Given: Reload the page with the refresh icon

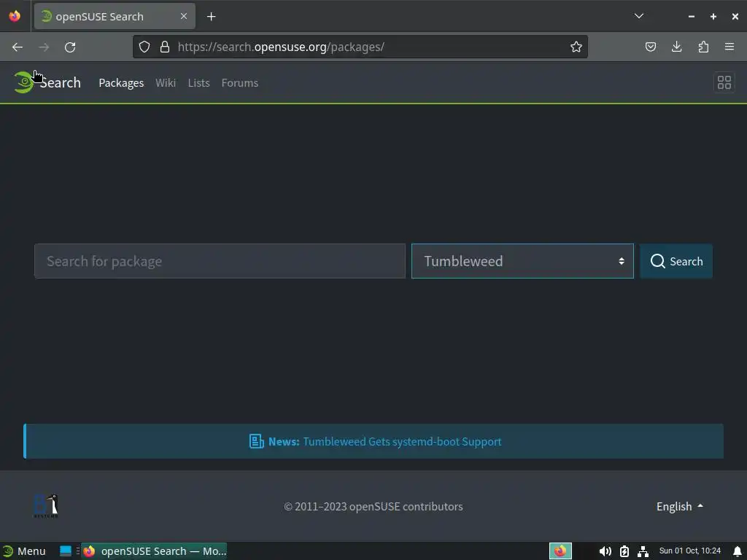Looking at the screenshot, I should (70, 47).
